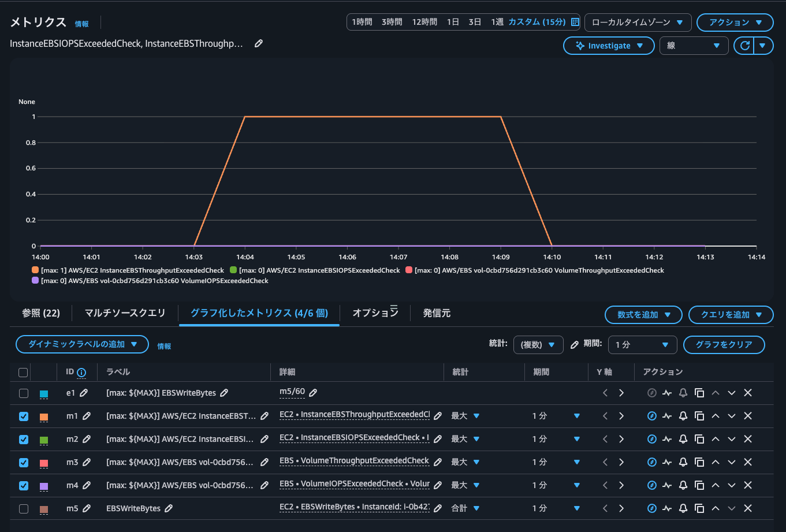Screen dimensions: 786x532
Task: Click the bell alarm icon in the m1 row
Action: click(x=683, y=416)
